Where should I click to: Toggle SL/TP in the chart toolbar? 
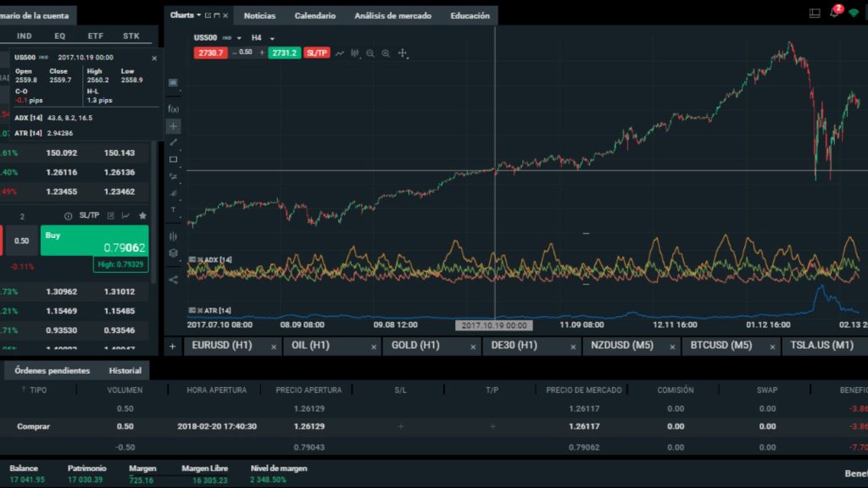317,53
